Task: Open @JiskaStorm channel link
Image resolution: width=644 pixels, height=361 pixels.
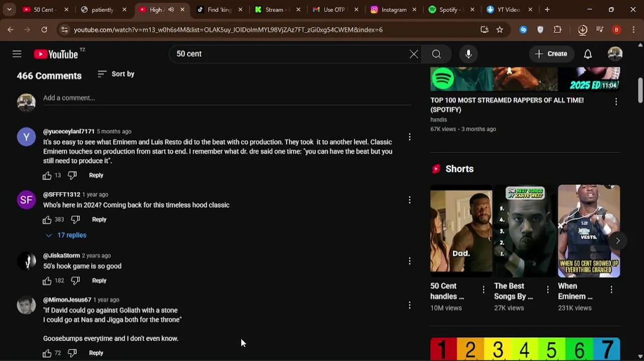Action: click(x=62, y=256)
